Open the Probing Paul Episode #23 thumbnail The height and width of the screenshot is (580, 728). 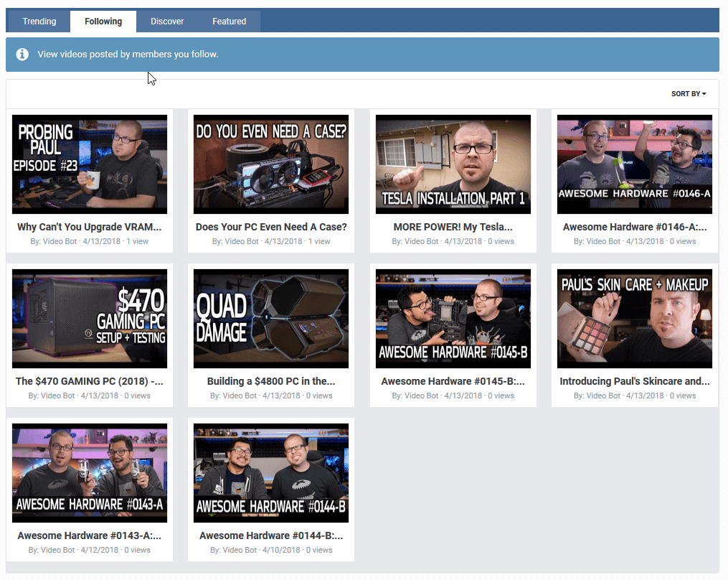pyautogui.click(x=90, y=164)
